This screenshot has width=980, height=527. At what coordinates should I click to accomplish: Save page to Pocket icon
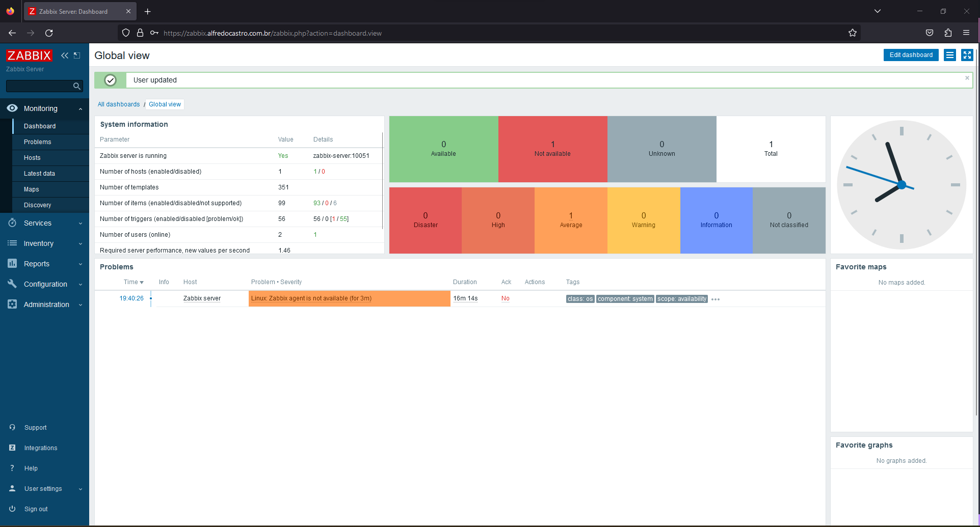[930, 33]
